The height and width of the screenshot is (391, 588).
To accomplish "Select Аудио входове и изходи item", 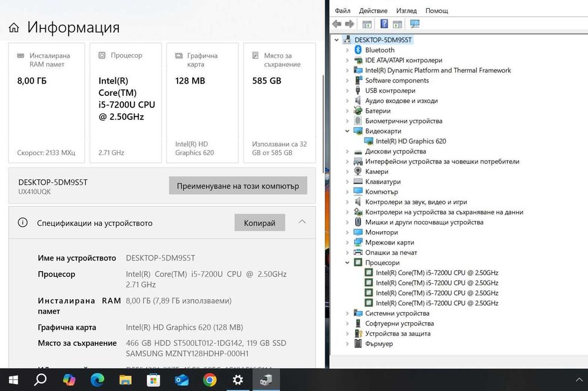I will click(x=401, y=101).
